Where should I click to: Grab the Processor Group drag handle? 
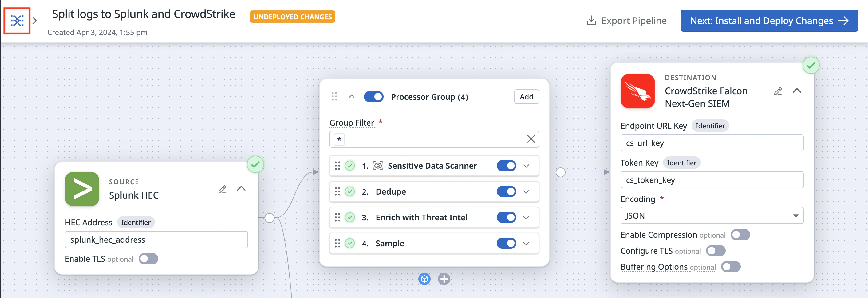point(334,97)
